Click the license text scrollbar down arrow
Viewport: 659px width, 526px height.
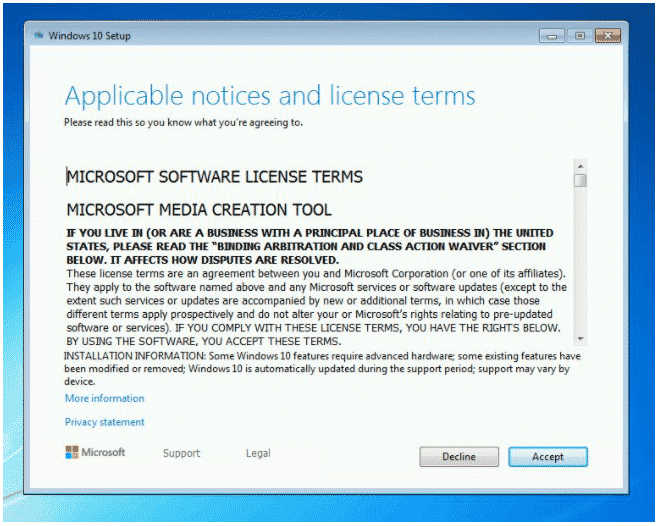pyautogui.click(x=580, y=339)
